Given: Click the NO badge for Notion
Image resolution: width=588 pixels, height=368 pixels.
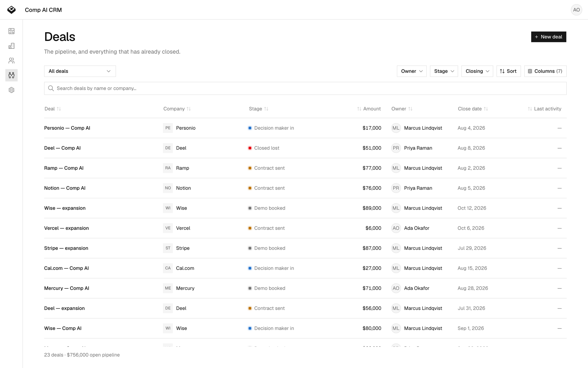Looking at the screenshot, I should (168, 188).
